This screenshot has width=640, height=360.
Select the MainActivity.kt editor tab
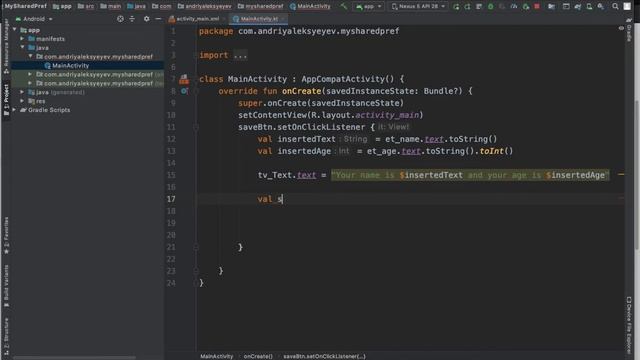click(258, 19)
